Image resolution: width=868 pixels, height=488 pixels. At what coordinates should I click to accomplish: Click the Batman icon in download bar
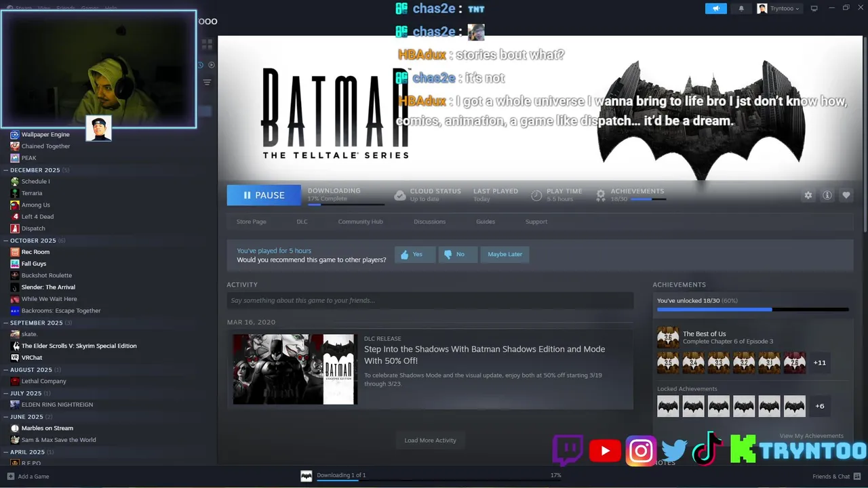click(306, 476)
